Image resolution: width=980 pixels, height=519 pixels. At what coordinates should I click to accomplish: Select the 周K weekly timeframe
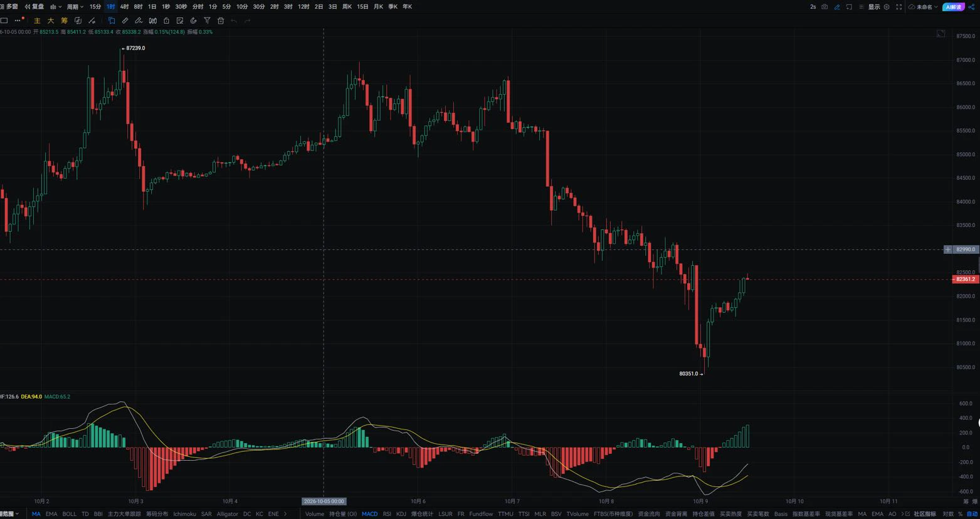[347, 6]
